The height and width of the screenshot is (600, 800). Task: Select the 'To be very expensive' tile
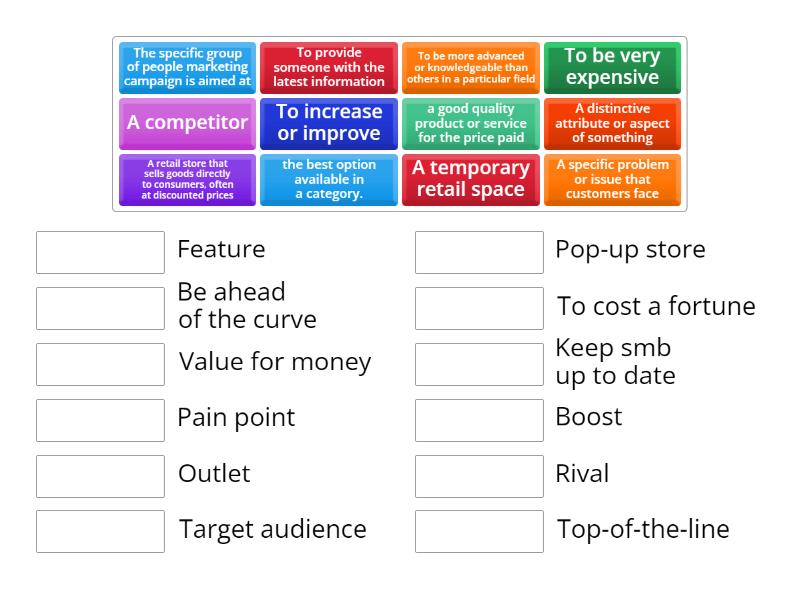(612, 67)
